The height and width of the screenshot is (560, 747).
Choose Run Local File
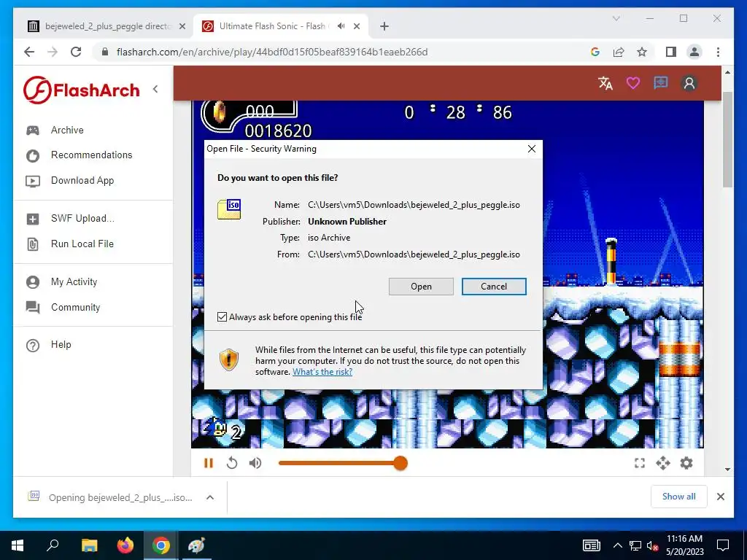[x=82, y=244]
